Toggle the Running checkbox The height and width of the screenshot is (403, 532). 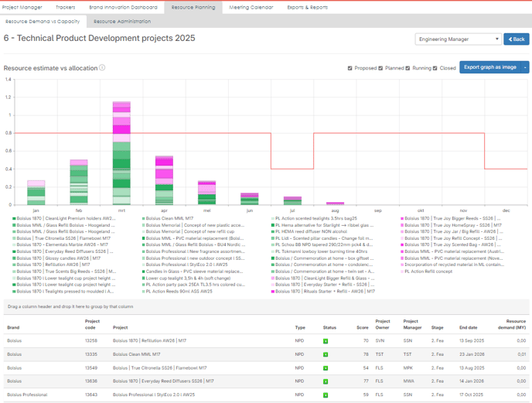(408, 68)
